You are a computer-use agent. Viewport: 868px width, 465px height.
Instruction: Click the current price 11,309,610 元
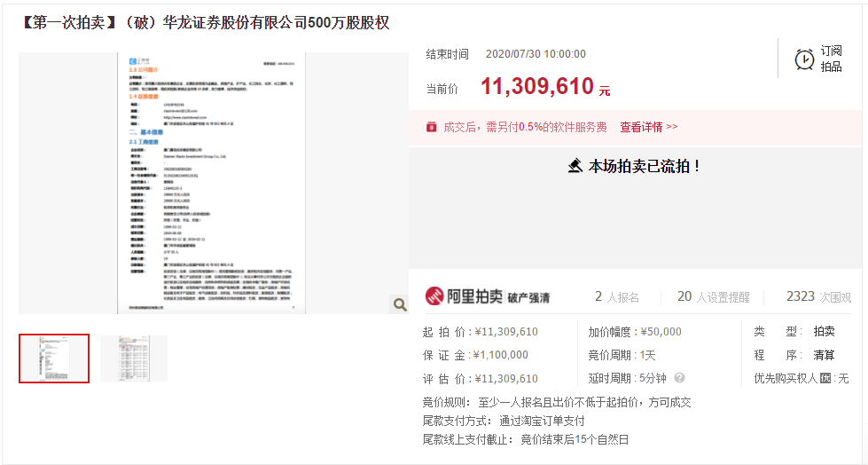pos(545,86)
